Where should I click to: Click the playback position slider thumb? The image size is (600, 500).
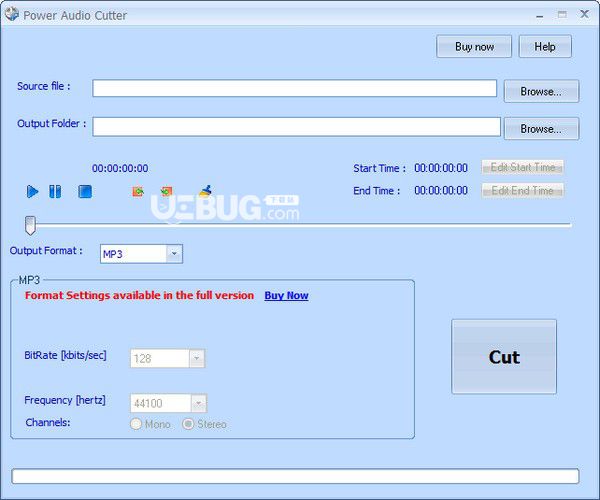(30, 225)
